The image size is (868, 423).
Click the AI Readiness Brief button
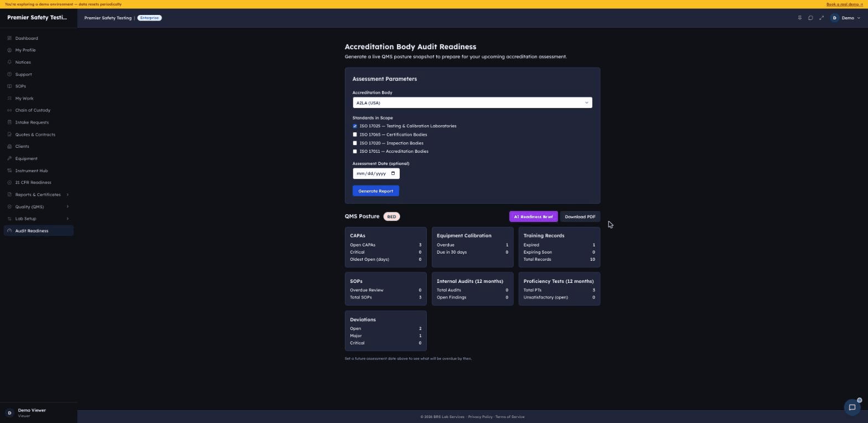pos(533,216)
